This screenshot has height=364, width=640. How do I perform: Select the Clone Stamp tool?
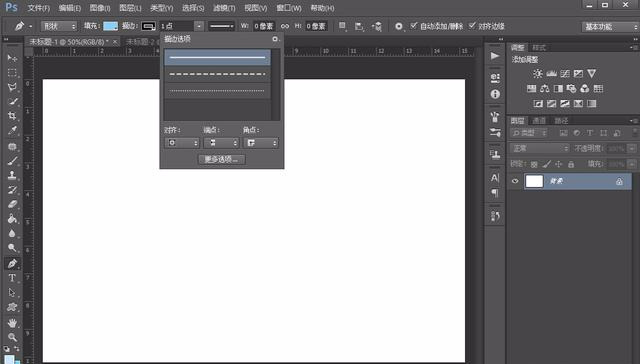[x=12, y=175]
